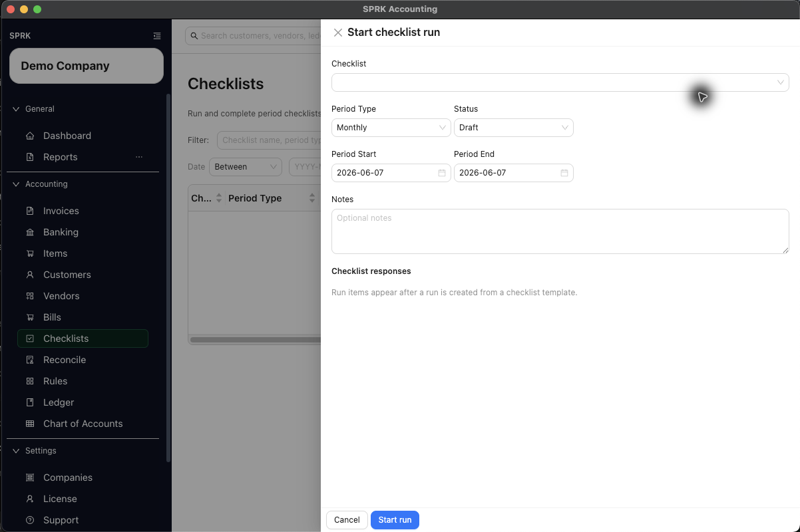Collapse the sidebar menu icon next to SPRK

157,36
